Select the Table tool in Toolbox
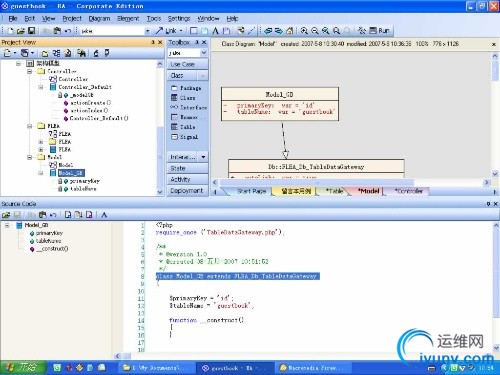The width and height of the screenshot is (500, 375). (183, 127)
